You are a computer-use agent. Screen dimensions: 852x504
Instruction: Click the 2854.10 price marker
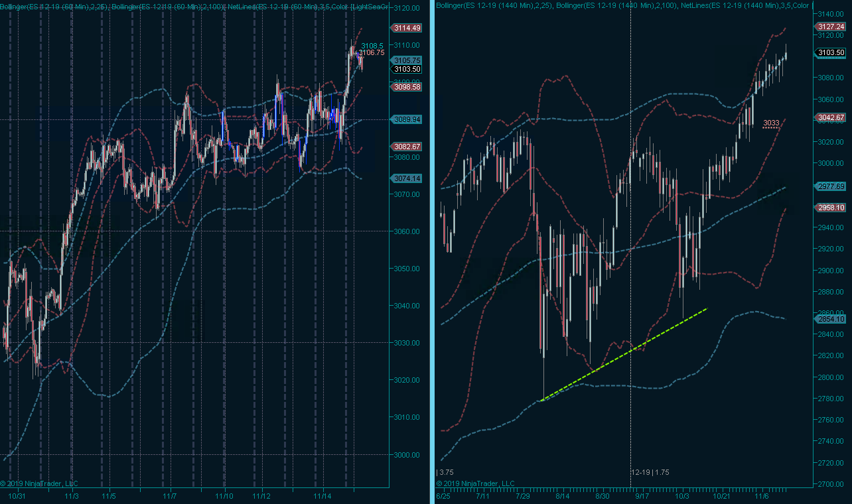coord(831,319)
